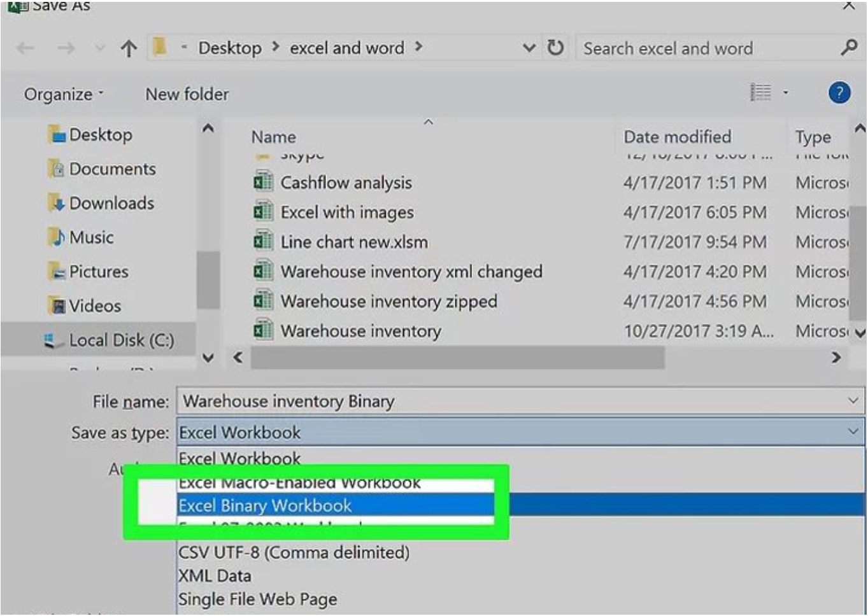Navigate to Desktop via the breadcrumb link

pos(232,48)
